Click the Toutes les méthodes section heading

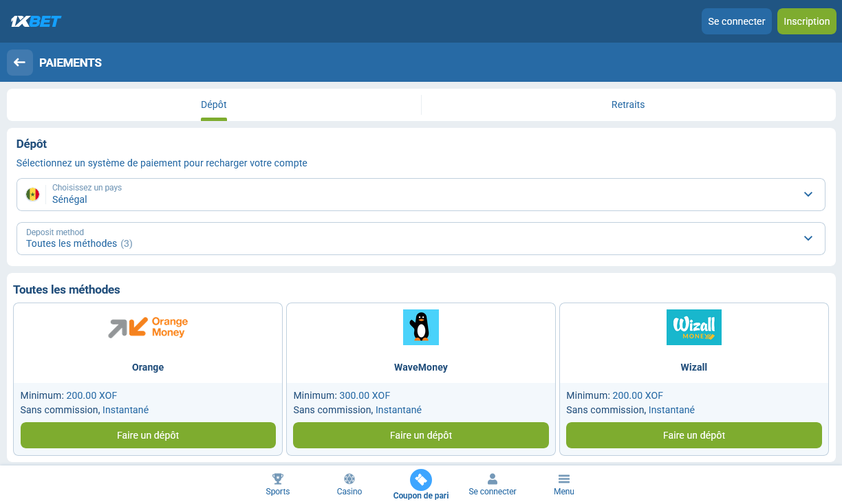point(67,289)
